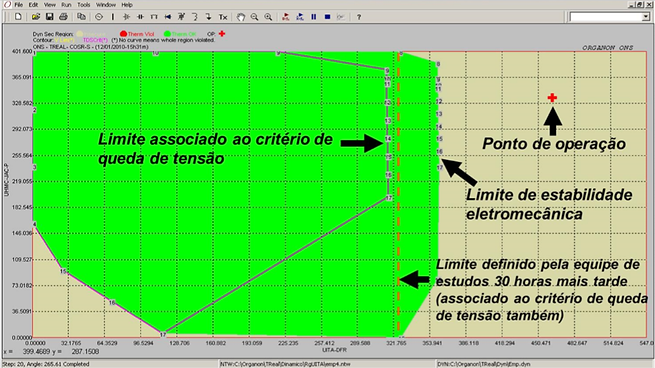655x368 pixels.
Task: Expand the toolbar combo box dropdown
Action: click(646, 17)
